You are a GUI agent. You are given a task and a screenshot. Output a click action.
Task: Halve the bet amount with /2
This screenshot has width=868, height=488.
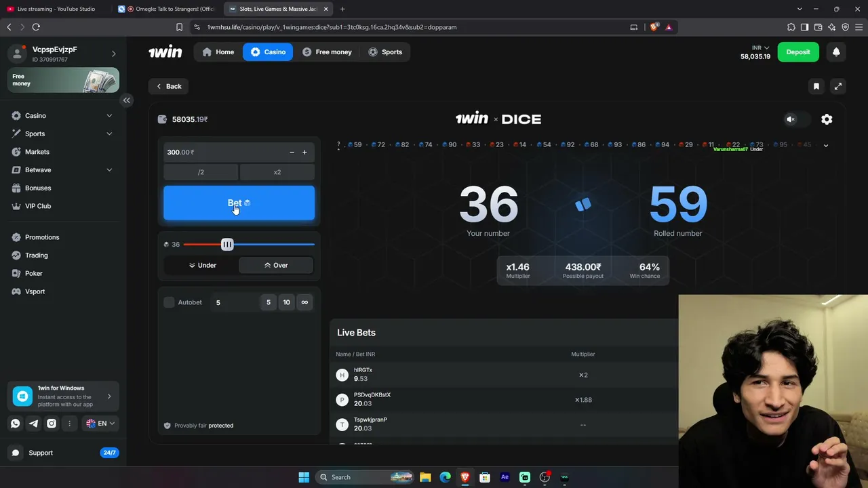201,172
